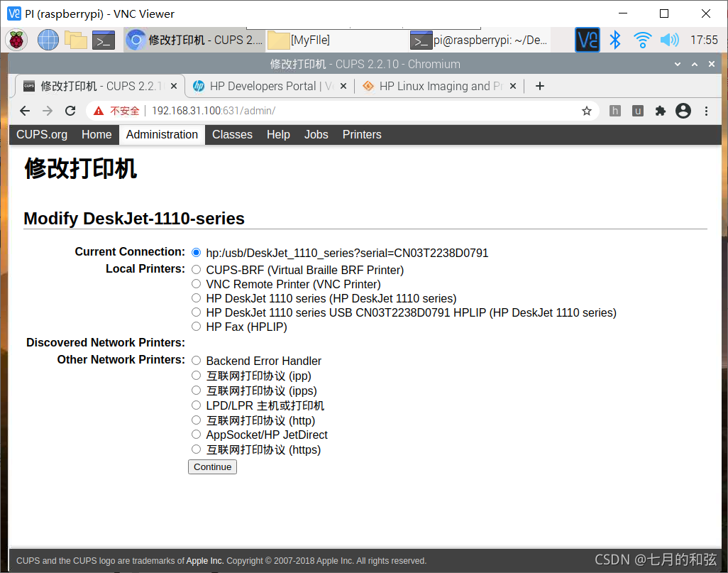Image resolution: width=728 pixels, height=573 pixels.
Task: Open the Administration nav item
Action: tap(162, 134)
